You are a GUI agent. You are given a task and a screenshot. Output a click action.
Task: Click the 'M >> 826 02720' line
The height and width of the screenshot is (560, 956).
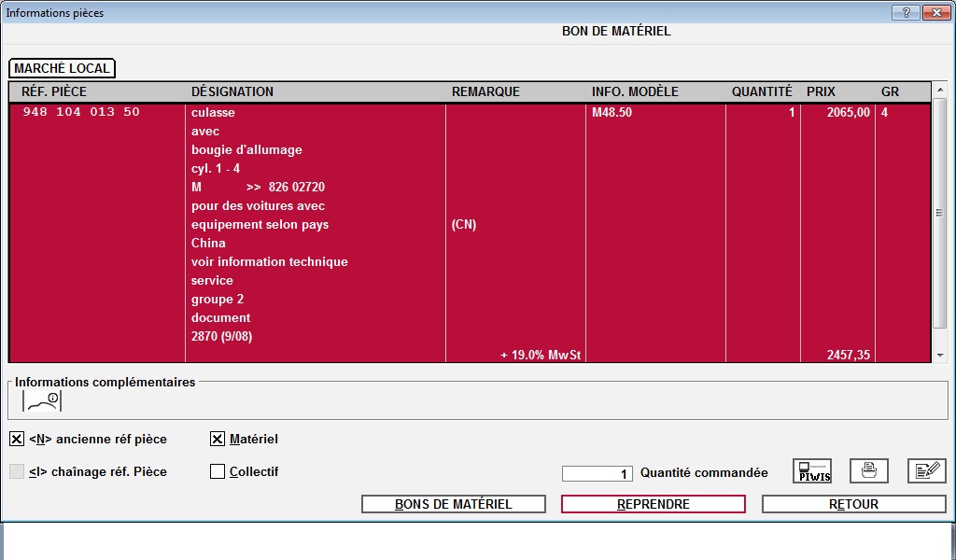258,187
